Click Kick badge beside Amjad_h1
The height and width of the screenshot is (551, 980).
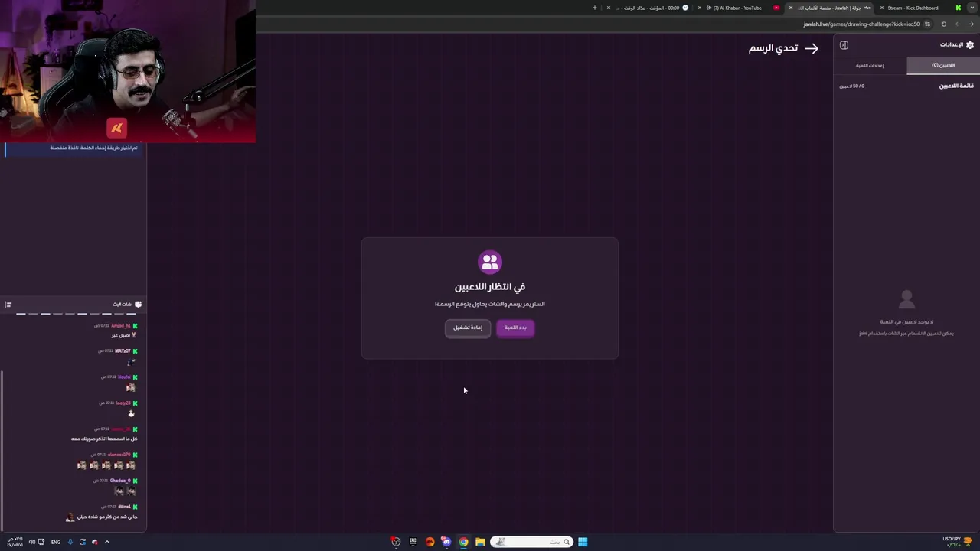(x=136, y=326)
